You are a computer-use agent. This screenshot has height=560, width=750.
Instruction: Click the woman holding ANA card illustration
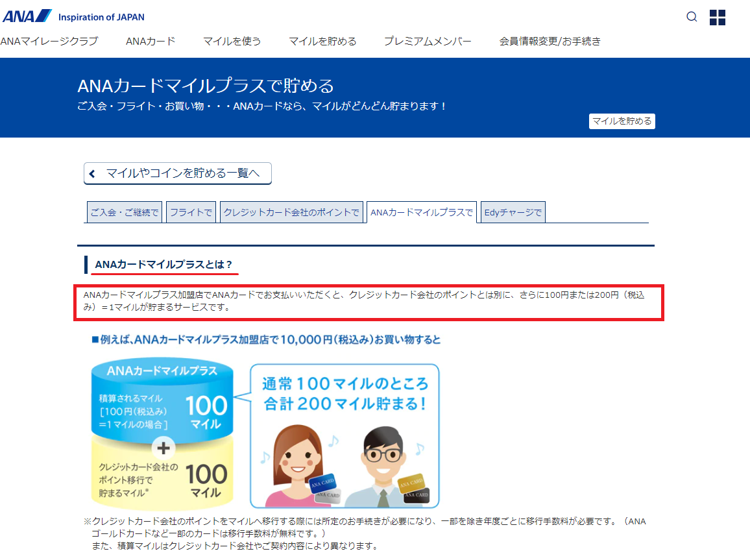tap(302, 465)
